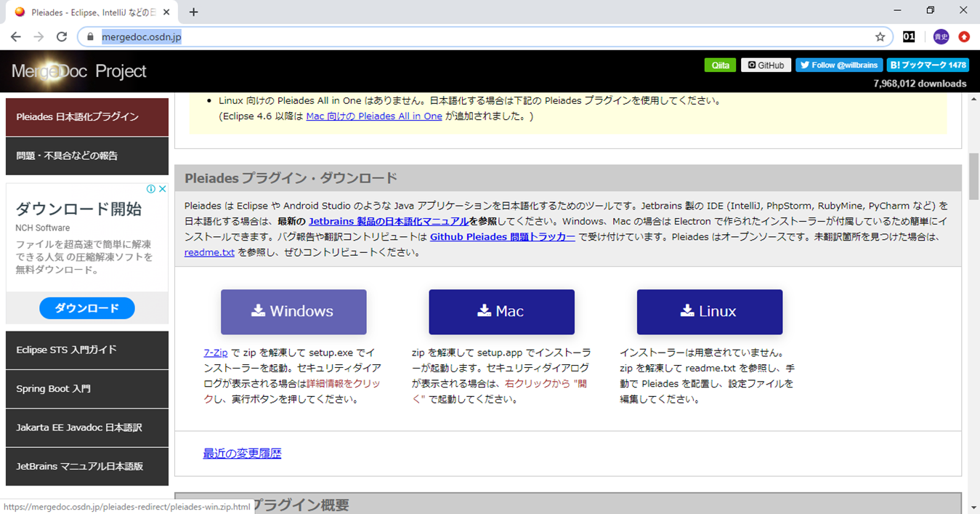Click Follow @willbrains Twitter button
Viewport: 980px width, 514px height.
[839, 65]
